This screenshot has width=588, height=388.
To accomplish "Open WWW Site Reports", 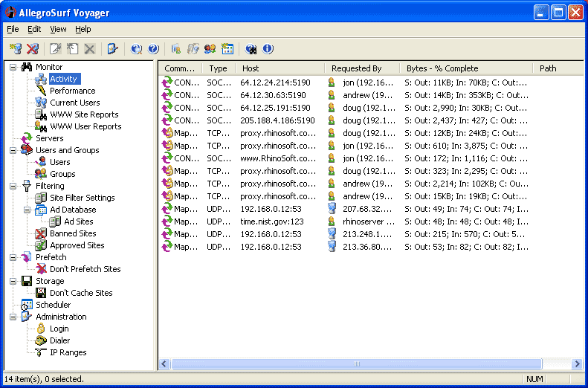I will tap(84, 114).
